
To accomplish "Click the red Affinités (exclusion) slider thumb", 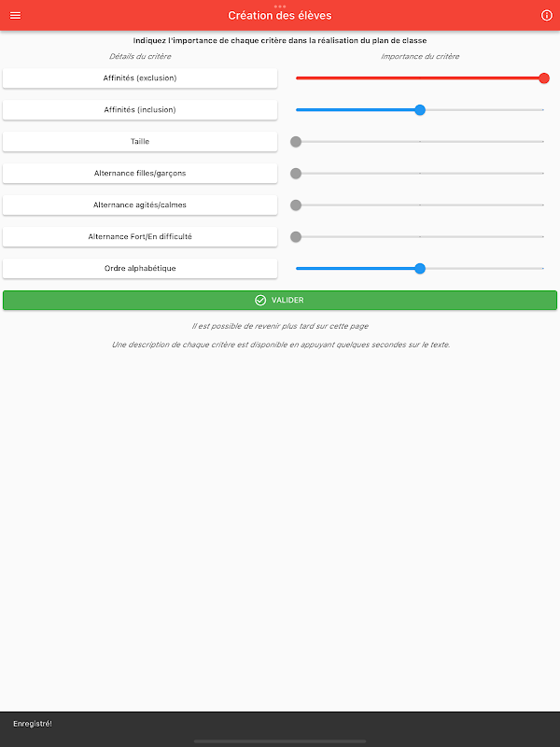I will point(544,78).
